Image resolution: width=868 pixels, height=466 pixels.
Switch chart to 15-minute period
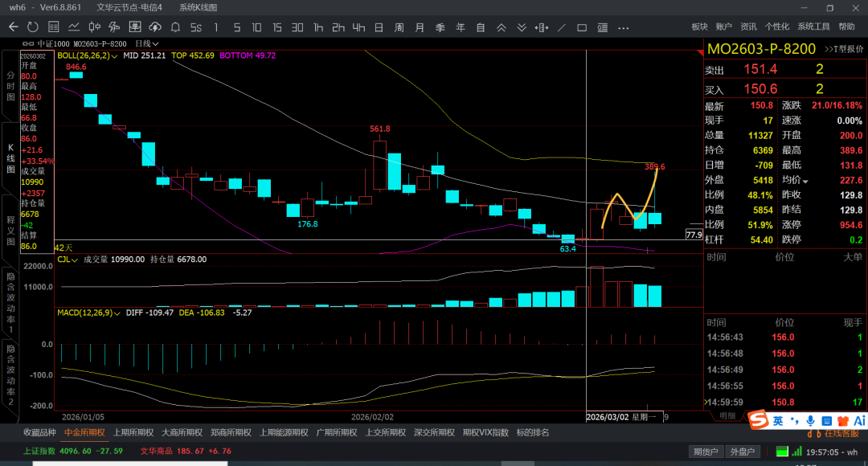click(x=277, y=27)
